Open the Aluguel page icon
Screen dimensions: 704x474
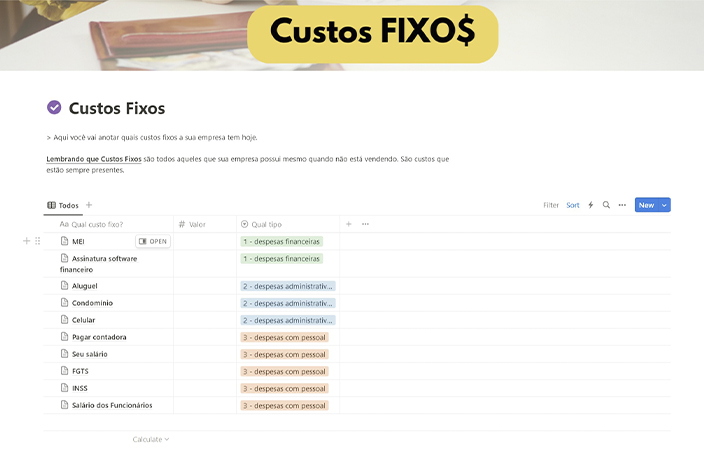(64, 285)
